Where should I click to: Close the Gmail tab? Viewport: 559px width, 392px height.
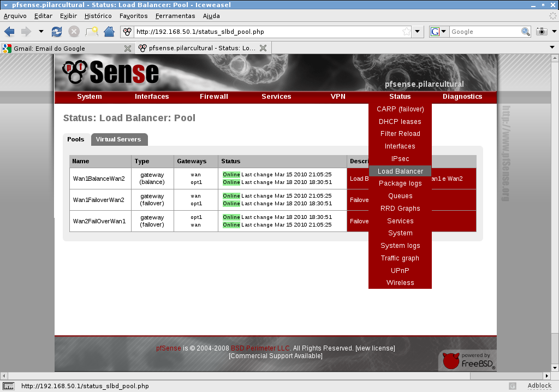pos(127,48)
